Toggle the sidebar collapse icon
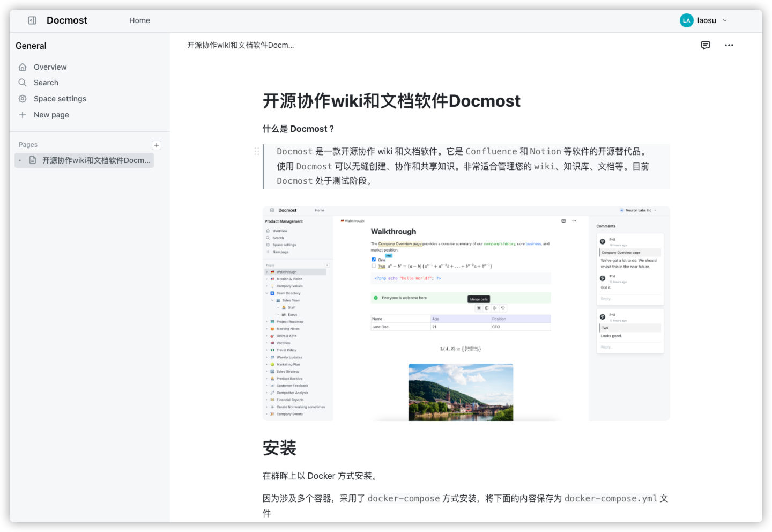Viewport: 772px width, 532px height. point(32,20)
